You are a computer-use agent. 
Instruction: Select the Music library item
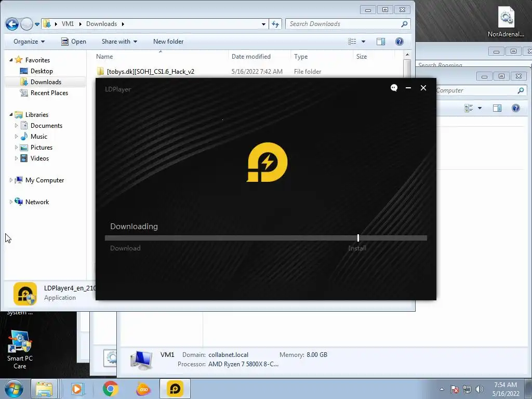[x=38, y=137]
